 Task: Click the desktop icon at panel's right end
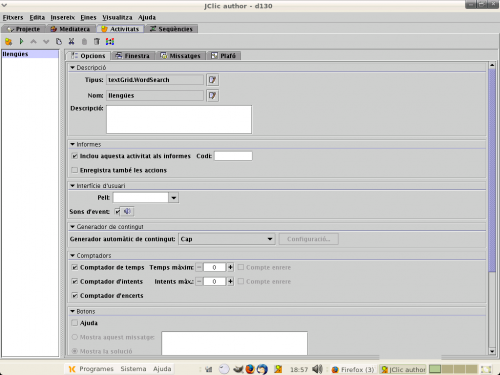(x=486, y=369)
